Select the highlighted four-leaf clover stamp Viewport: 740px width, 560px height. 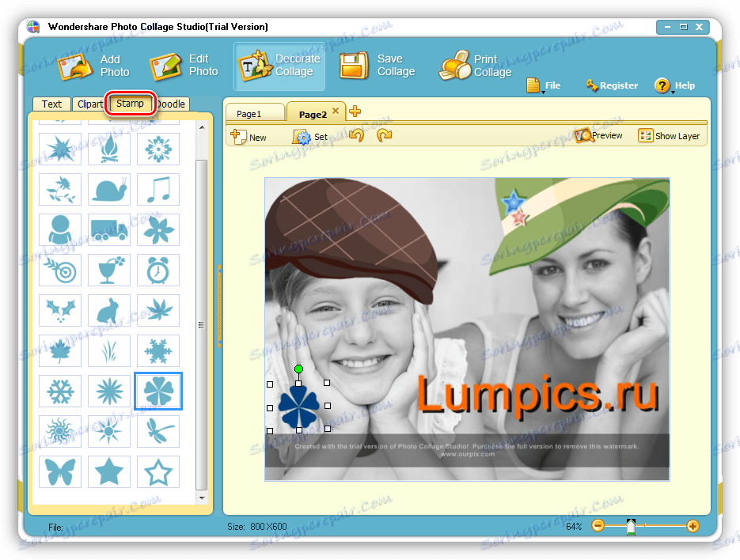158,391
